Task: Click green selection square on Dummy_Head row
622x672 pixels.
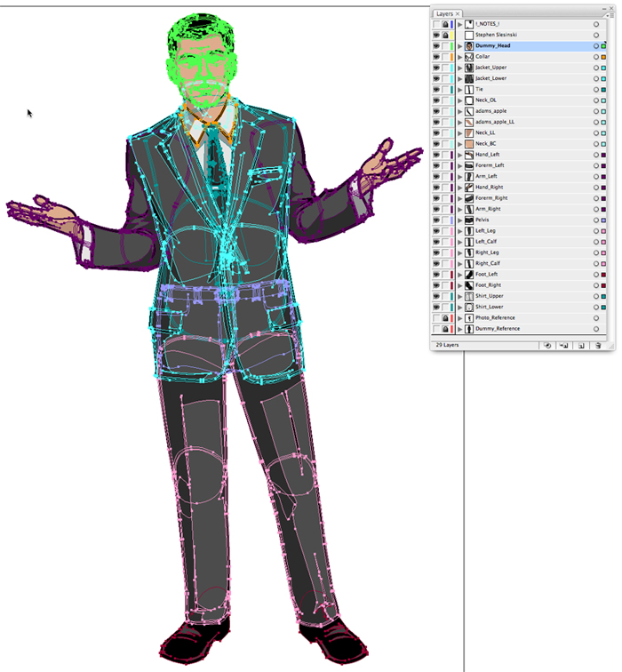Action: tap(603, 46)
